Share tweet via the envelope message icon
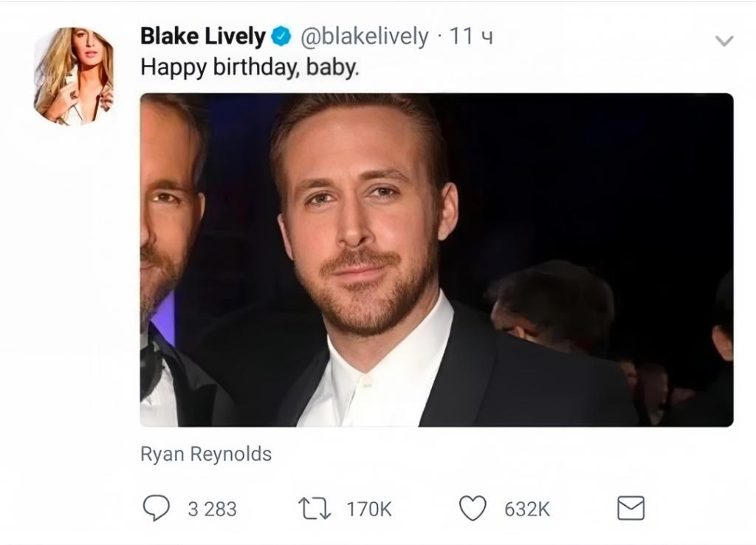Viewport: 756px width, 545px height. pyautogui.click(x=630, y=508)
